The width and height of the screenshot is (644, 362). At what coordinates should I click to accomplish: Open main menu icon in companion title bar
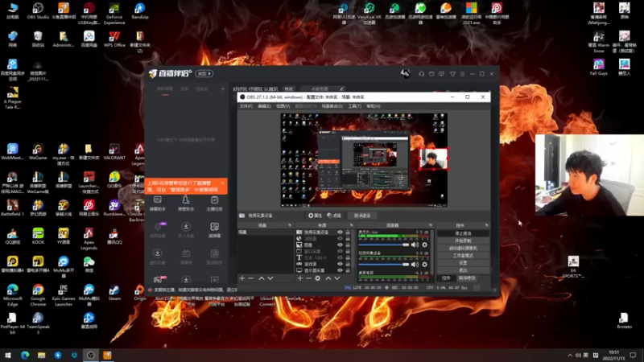462,74
